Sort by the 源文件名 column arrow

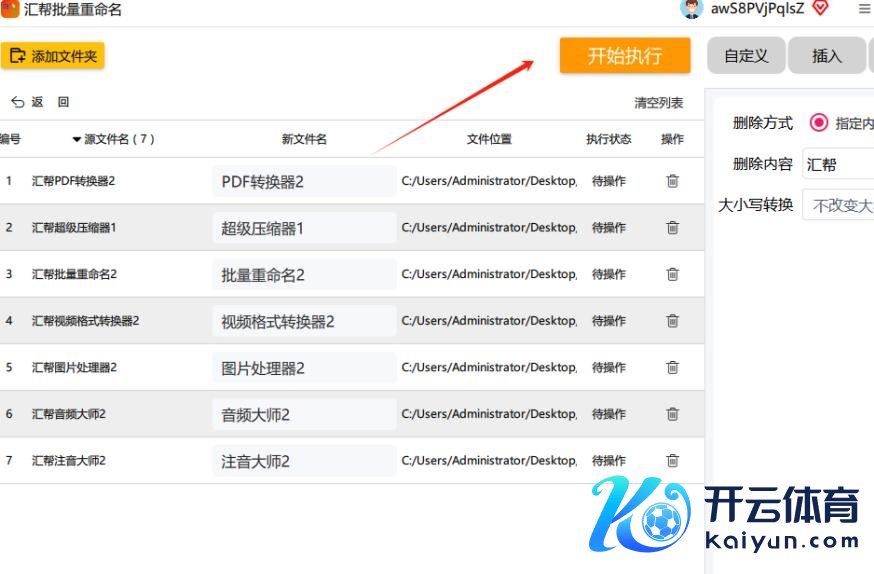[x=77, y=140]
